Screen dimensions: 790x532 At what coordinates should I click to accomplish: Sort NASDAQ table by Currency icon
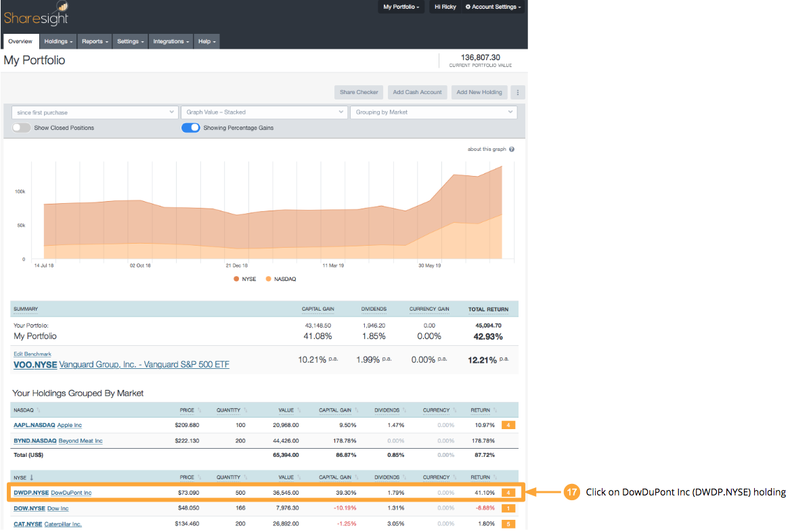[454, 410]
